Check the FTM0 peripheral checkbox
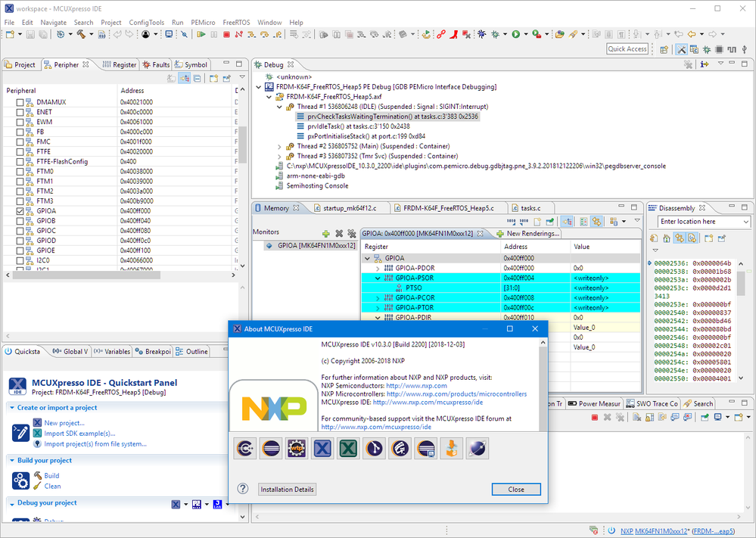Screen dimensions: 756x538 (20, 172)
